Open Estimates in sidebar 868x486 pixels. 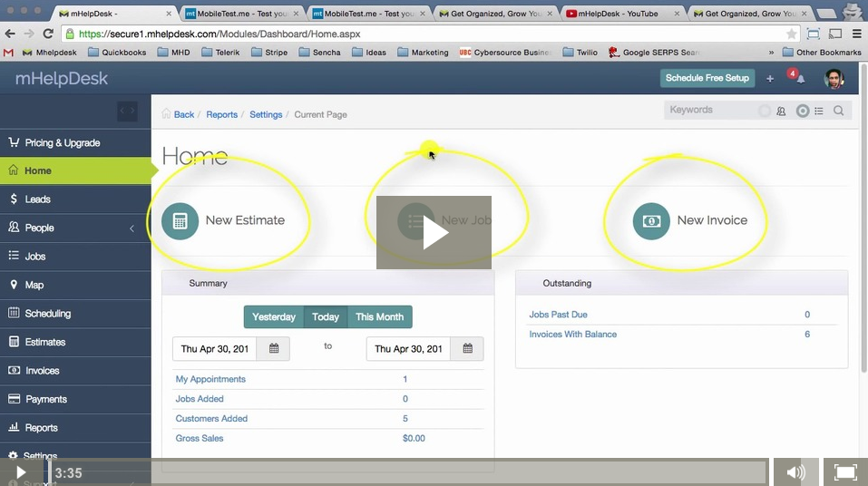click(75, 342)
